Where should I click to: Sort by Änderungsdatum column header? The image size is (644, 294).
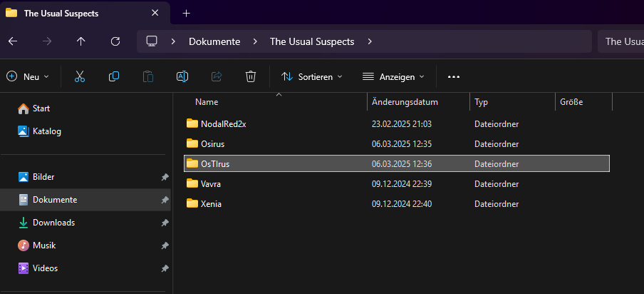(405, 102)
